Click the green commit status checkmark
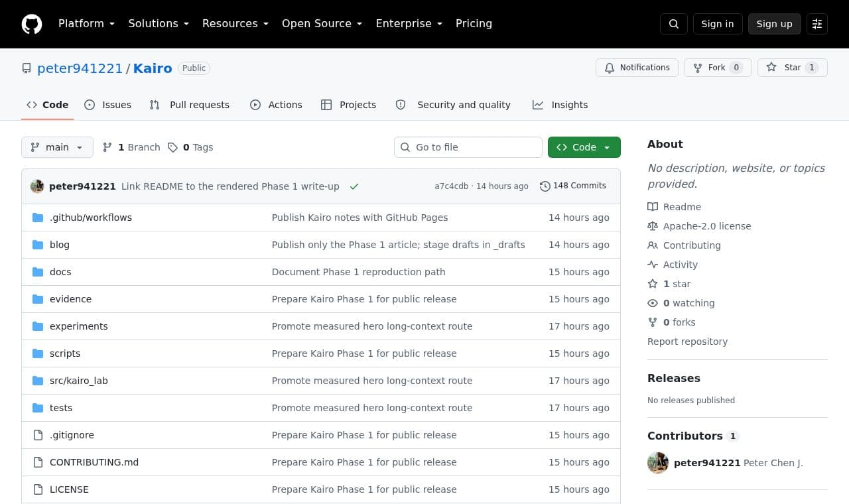The width and height of the screenshot is (849, 504). point(354,186)
